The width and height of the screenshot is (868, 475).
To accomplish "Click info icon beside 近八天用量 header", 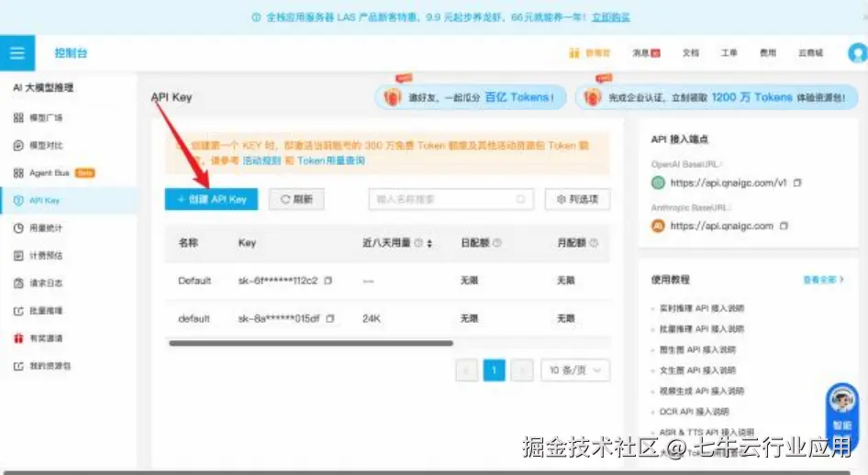I will point(418,243).
